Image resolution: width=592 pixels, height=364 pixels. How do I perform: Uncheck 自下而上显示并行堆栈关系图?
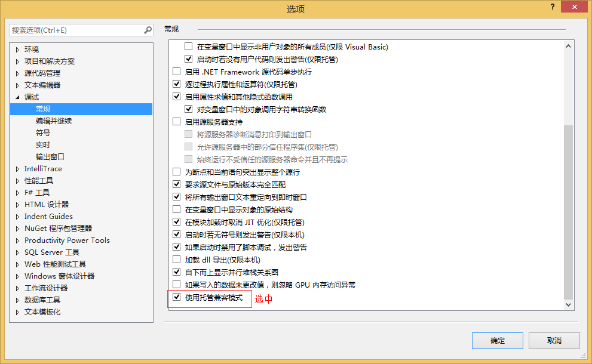coord(176,272)
